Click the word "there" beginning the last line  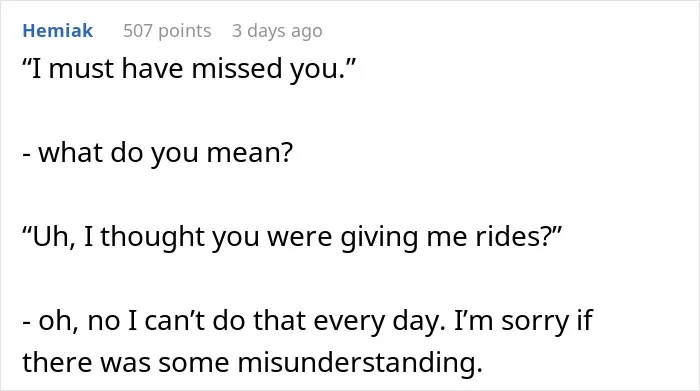[x=58, y=362]
